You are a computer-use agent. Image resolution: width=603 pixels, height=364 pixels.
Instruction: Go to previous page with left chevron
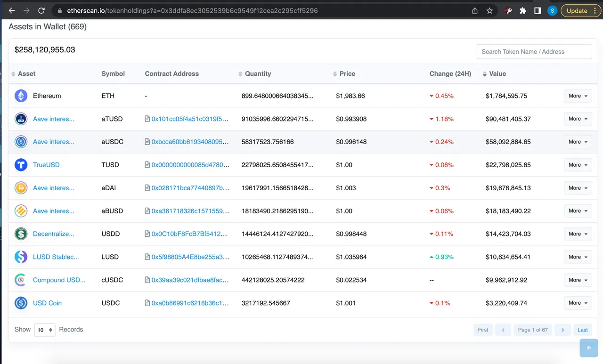point(503,330)
